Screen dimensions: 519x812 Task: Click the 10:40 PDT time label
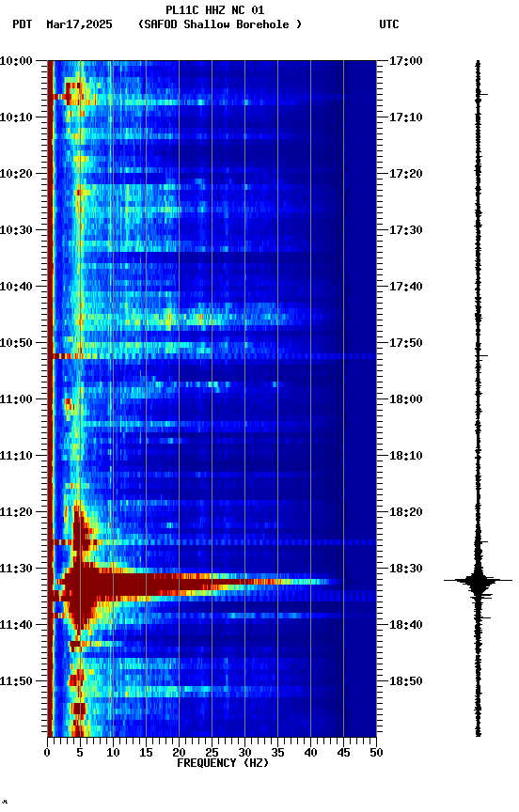coord(16,287)
